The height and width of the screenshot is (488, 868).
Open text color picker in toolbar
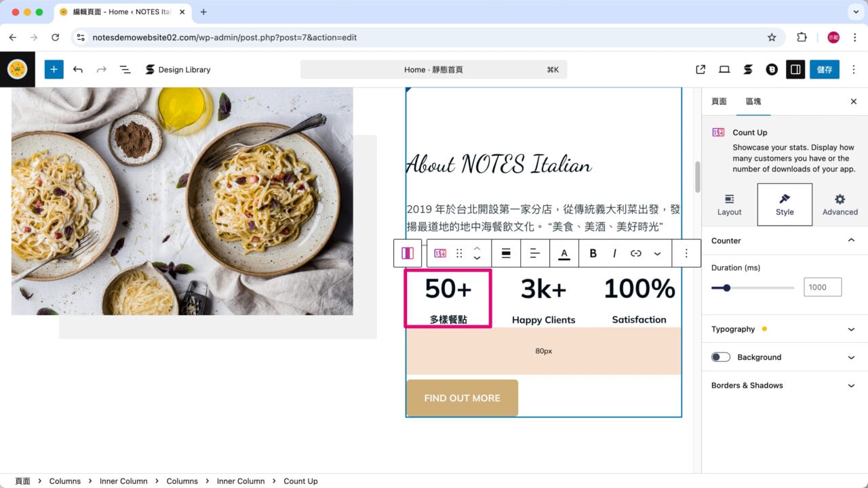point(564,253)
